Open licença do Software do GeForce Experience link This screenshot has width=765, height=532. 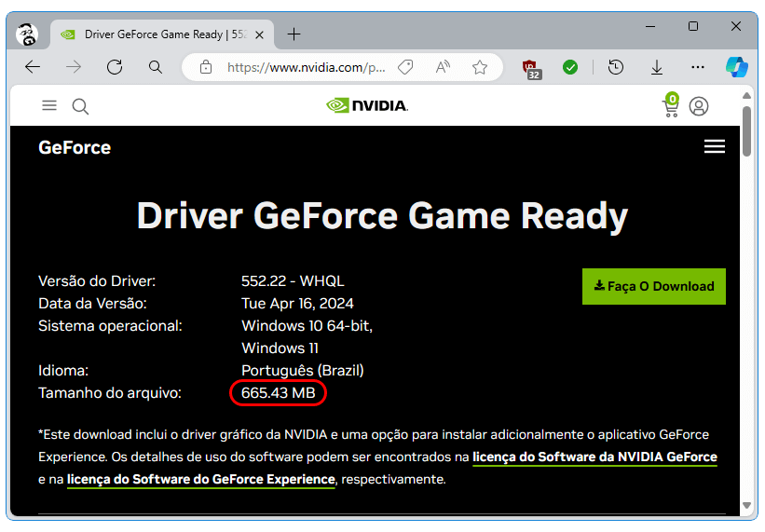pos(201,480)
